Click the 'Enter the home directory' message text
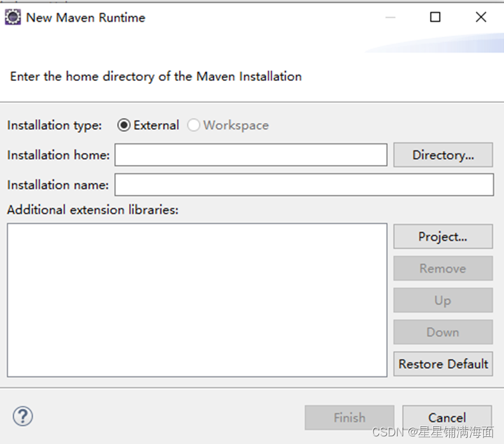Screen dimensions: 504x444 pyautogui.click(x=156, y=76)
